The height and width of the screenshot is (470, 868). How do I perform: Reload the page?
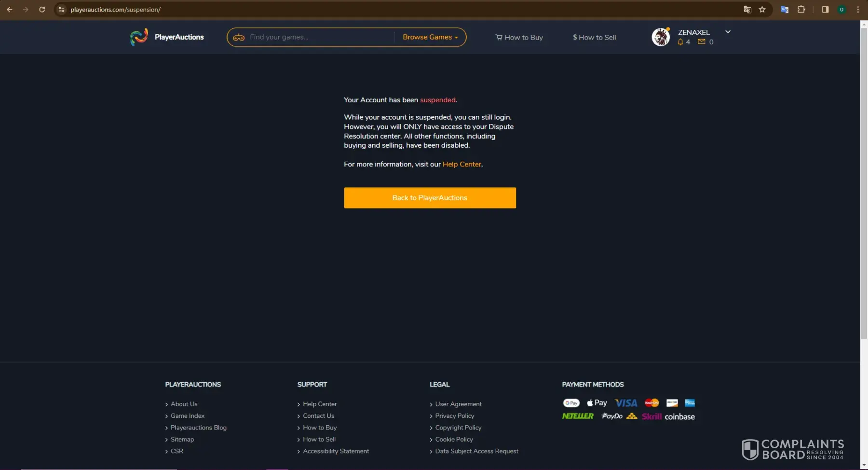pos(42,10)
